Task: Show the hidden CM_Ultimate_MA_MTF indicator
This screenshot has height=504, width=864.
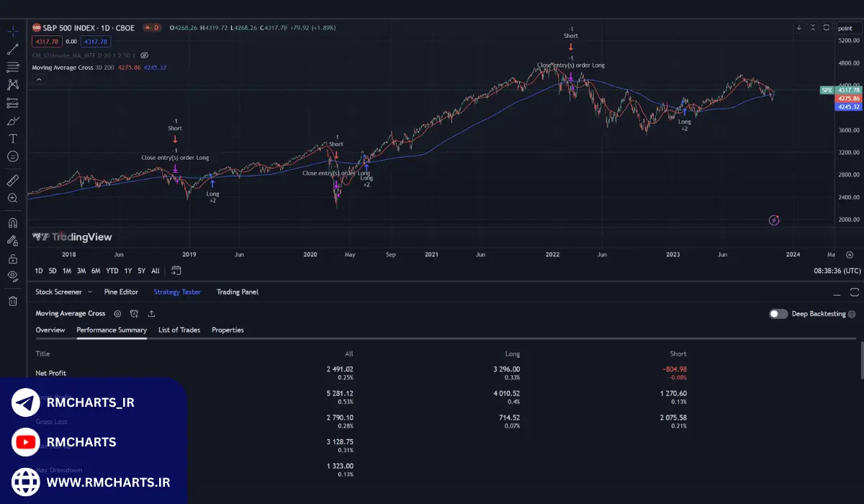Action: coord(144,55)
